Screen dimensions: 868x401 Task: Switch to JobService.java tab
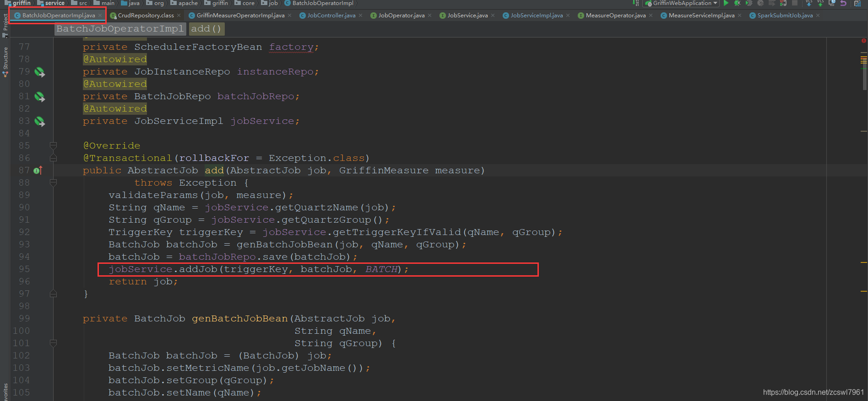click(467, 16)
